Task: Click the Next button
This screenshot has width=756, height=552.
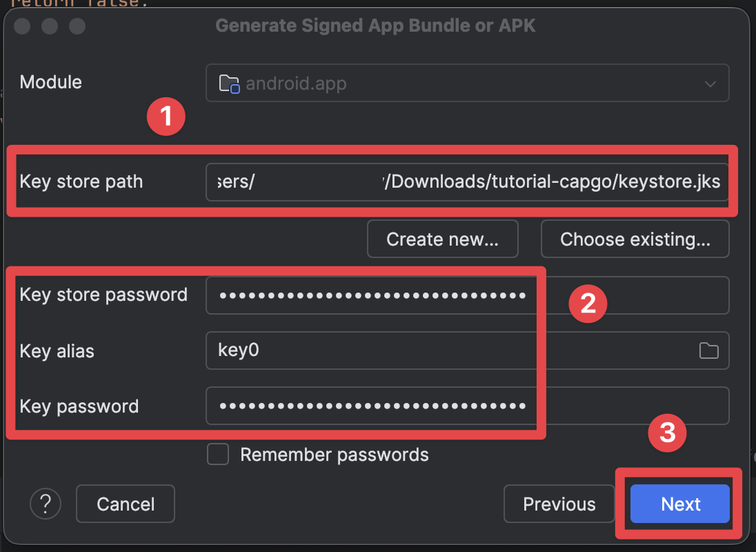Action: pos(679,504)
